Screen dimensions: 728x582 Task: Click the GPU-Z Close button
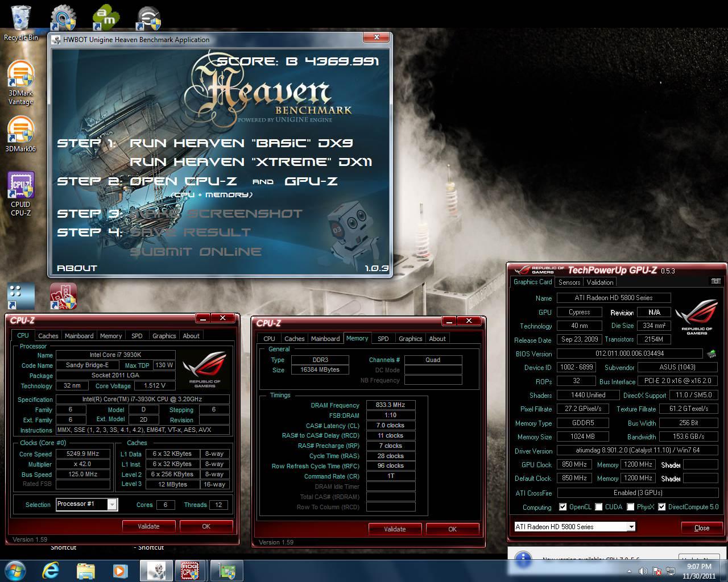702,528
